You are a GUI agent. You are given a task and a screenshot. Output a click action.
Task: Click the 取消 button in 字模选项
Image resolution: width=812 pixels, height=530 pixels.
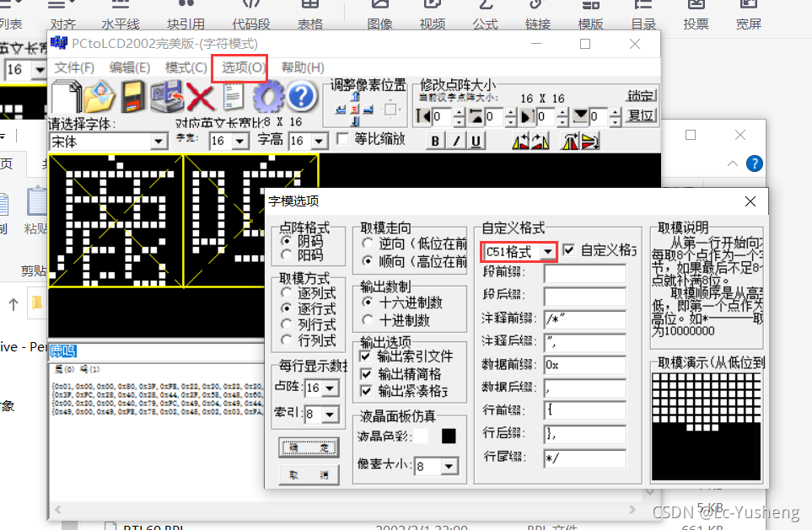[309, 474]
